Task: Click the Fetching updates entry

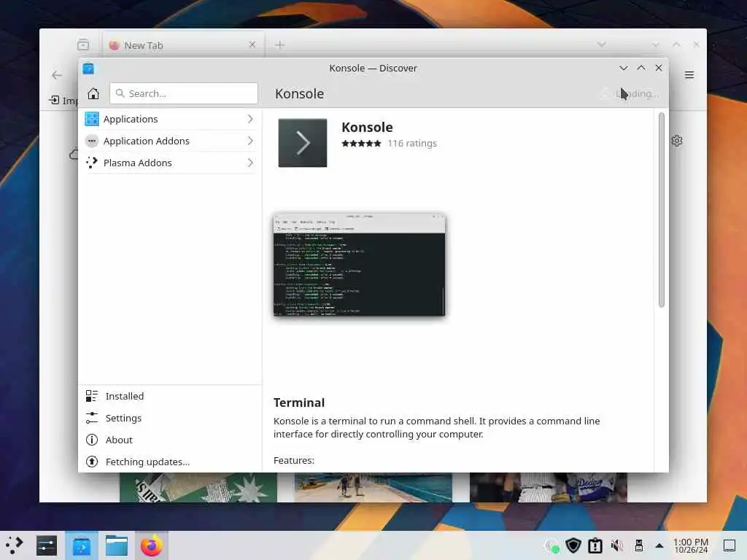Action: (170, 462)
